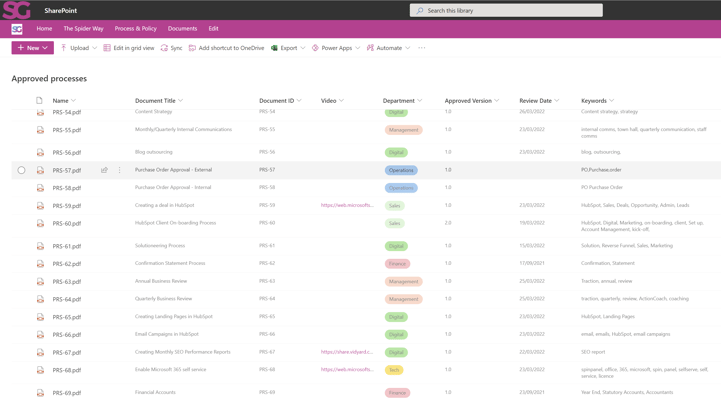Open the PRS-62.pdf file link
Viewport: 721px width, 400px height.
click(x=67, y=264)
